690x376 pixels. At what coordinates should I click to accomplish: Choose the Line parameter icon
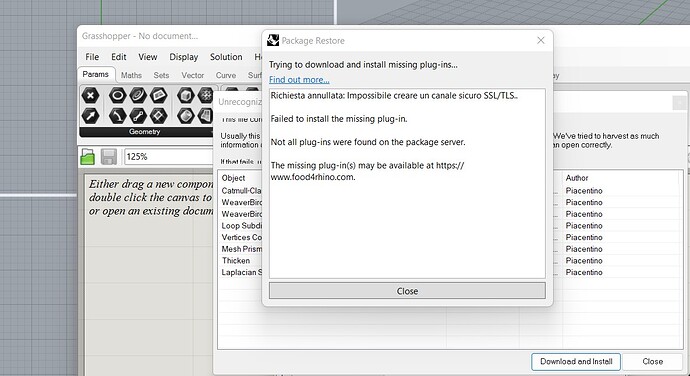pos(138,116)
